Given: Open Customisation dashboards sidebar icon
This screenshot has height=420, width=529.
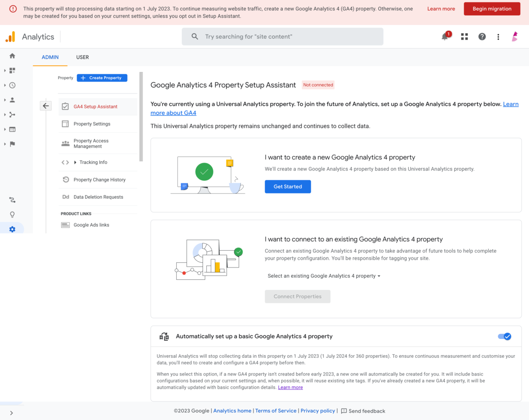Looking at the screenshot, I should point(12,71).
